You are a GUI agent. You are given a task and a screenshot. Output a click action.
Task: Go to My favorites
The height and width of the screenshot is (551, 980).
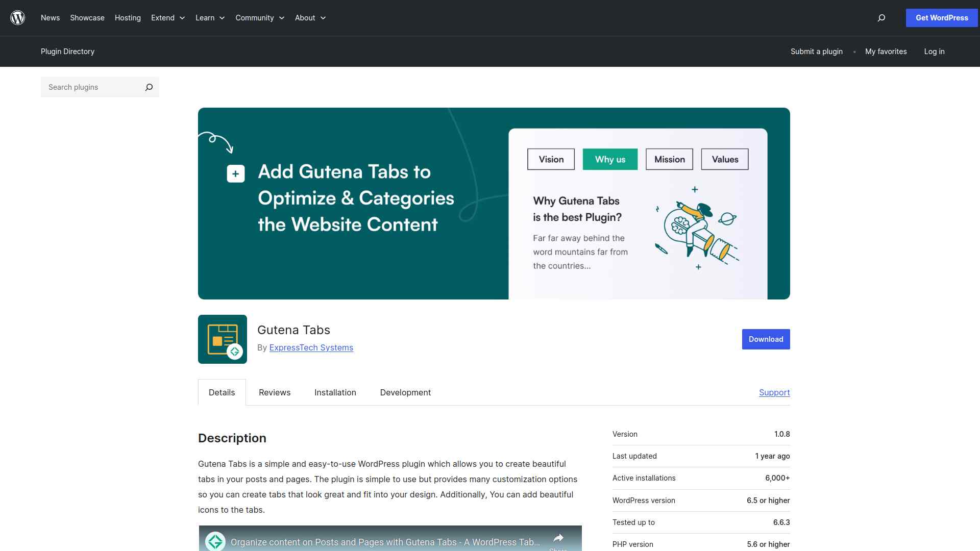point(886,52)
